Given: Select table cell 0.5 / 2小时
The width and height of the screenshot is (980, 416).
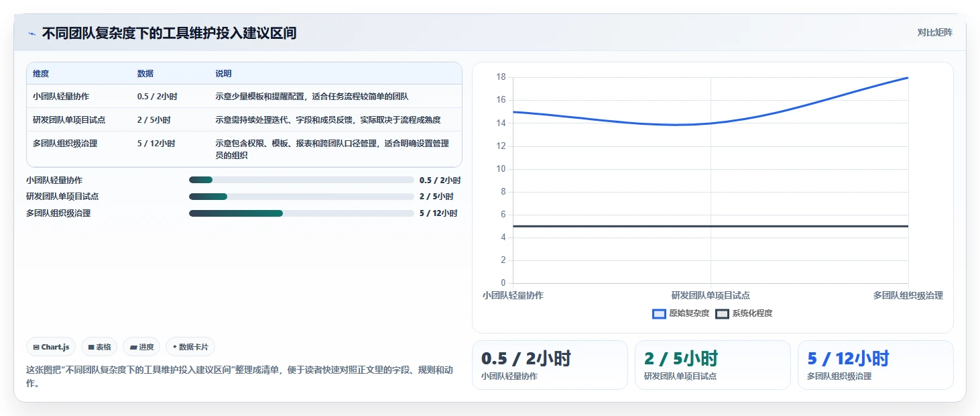Looking at the screenshot, I should click(157, 97).
